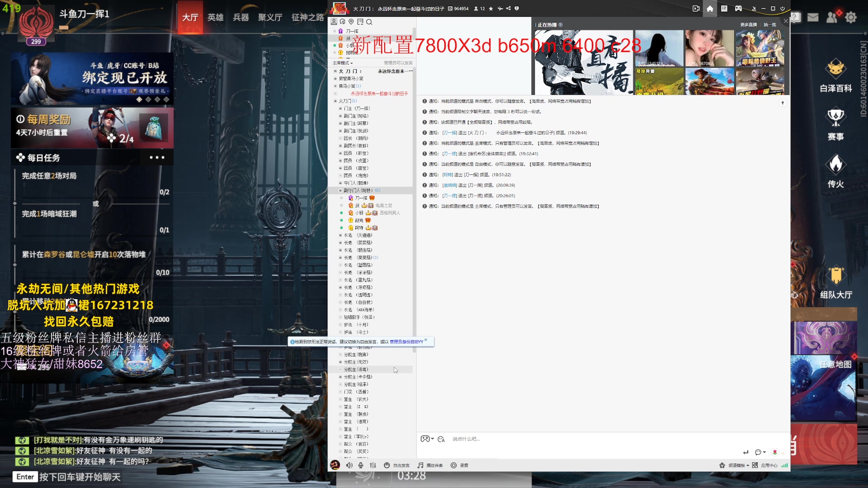
Task: Open the 应用中心 app grid icon
Action: (755, 465)
